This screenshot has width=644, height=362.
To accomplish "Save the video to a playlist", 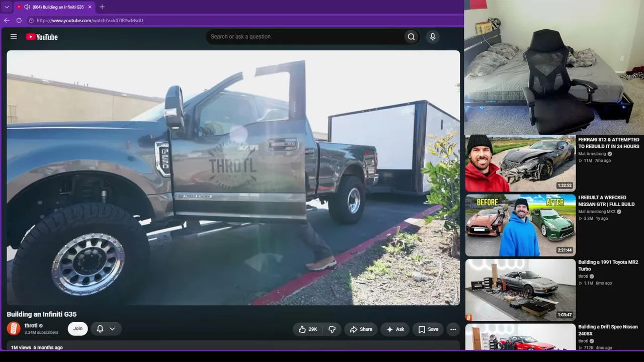I will [428, 329].
